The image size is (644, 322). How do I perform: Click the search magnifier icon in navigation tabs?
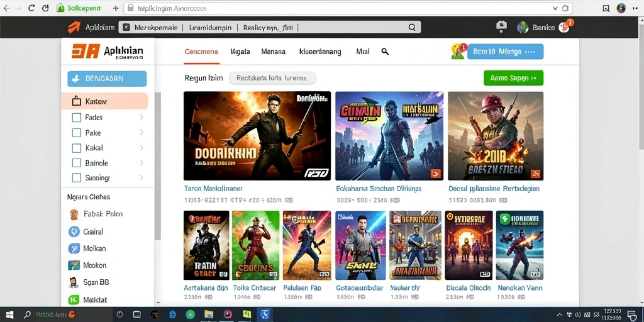385,52
